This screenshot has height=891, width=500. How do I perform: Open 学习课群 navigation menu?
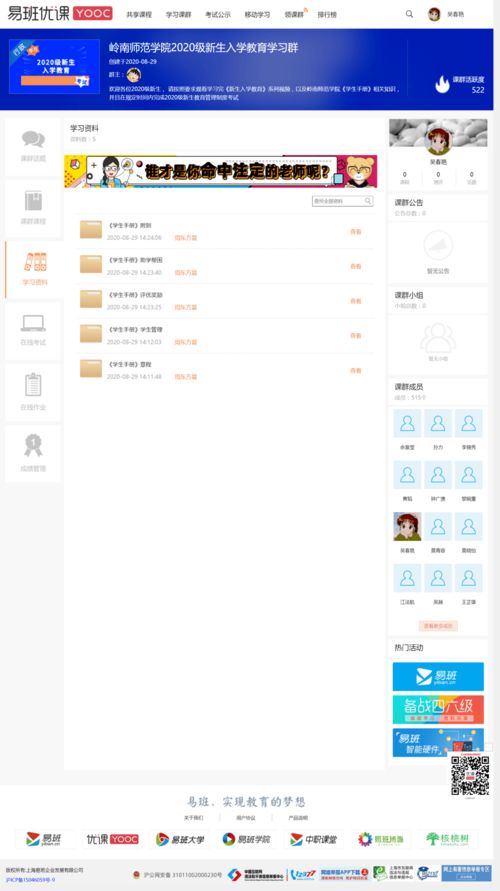click(x=178, y=15)
